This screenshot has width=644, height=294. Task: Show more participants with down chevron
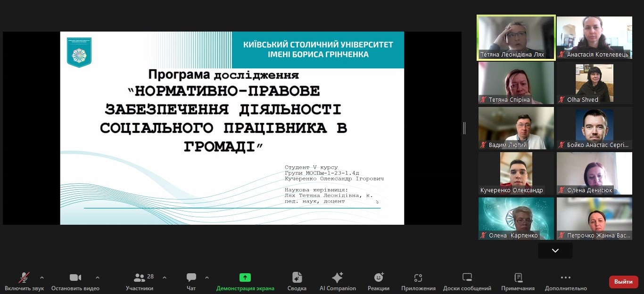[x=555, y=251]
